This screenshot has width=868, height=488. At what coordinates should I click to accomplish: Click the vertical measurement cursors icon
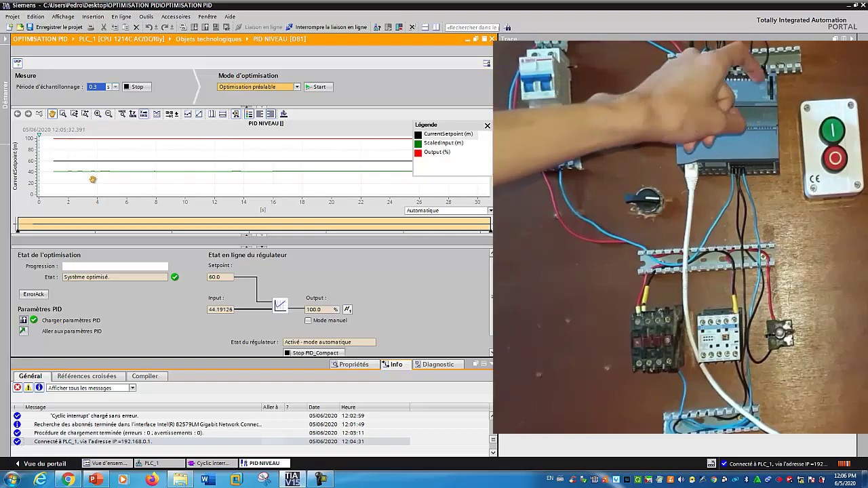click(x=212, y=114)
